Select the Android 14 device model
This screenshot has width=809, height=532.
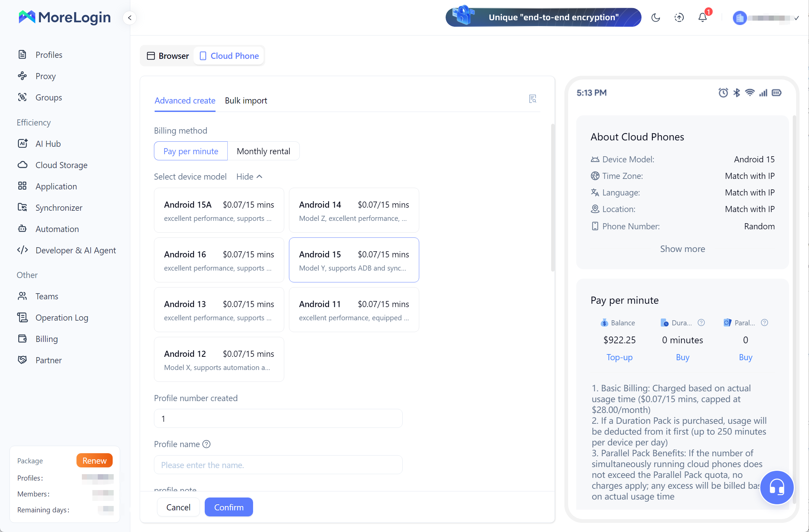click(354, 210)
